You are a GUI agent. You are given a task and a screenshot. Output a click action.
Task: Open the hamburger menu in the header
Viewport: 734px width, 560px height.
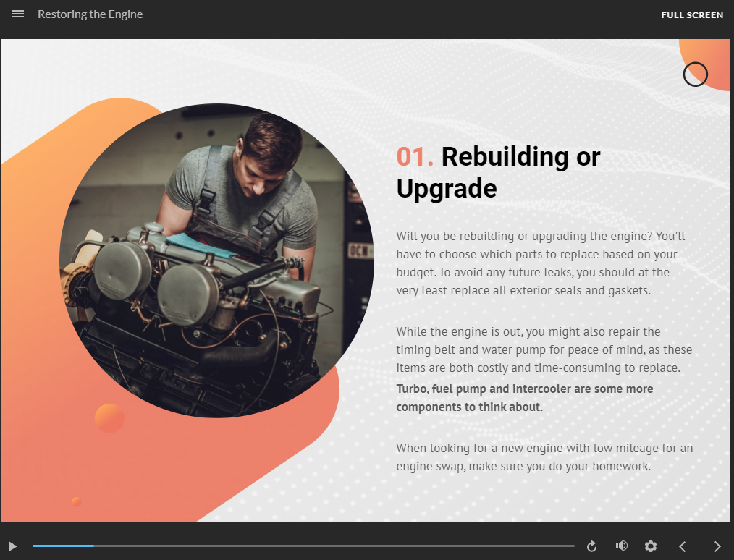(x=18, y=14)
